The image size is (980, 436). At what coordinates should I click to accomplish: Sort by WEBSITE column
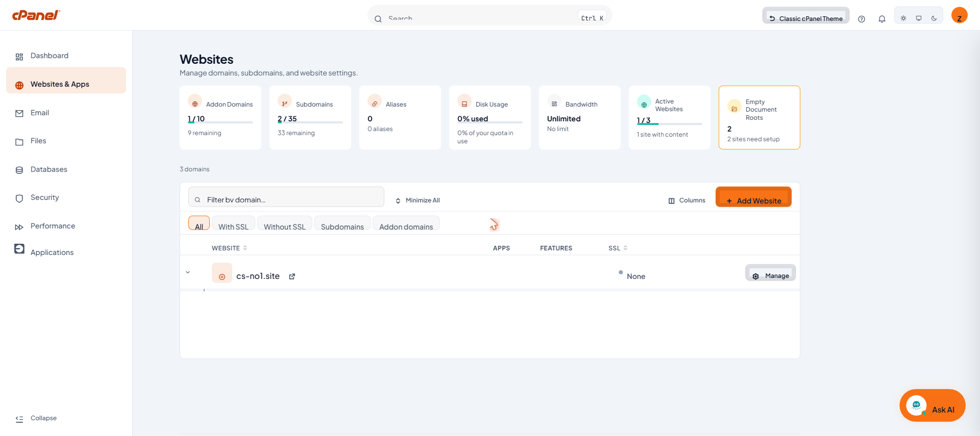(230, 248)
